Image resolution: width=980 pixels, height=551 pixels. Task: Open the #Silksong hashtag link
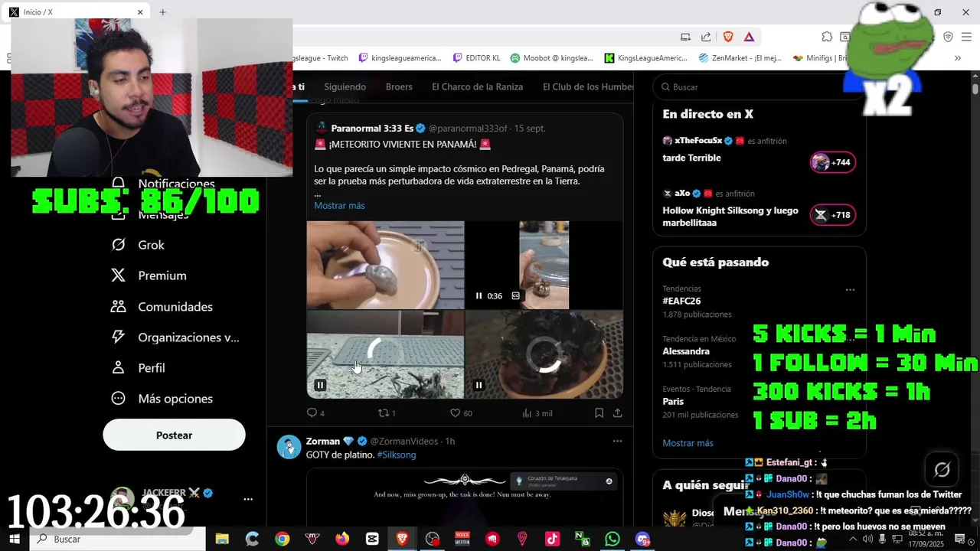tap(397, 455)
